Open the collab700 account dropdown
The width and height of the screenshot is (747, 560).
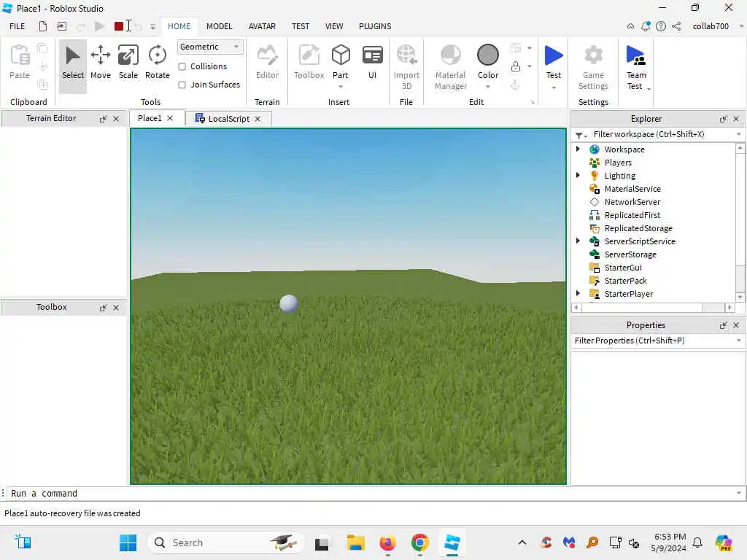741,26
